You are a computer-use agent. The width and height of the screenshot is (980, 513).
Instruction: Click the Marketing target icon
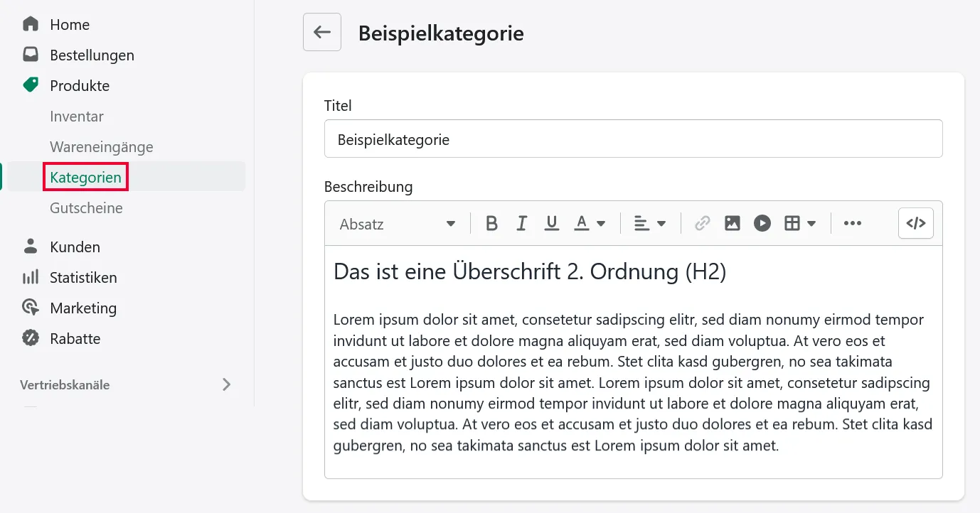pos(31,308)
